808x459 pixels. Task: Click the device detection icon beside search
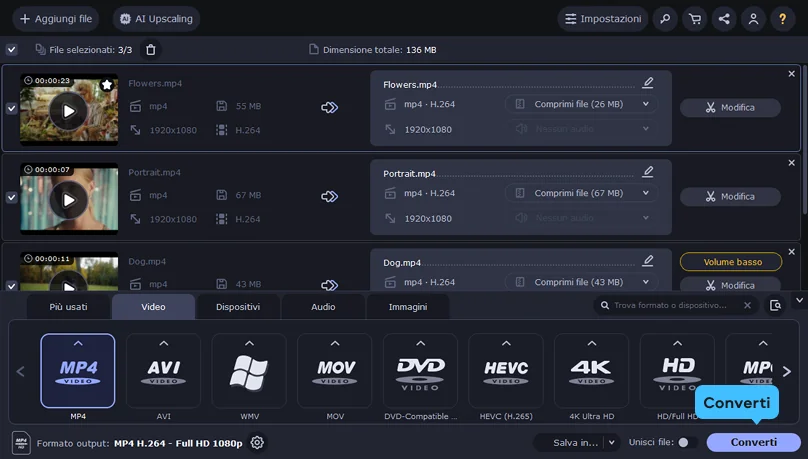776,305
